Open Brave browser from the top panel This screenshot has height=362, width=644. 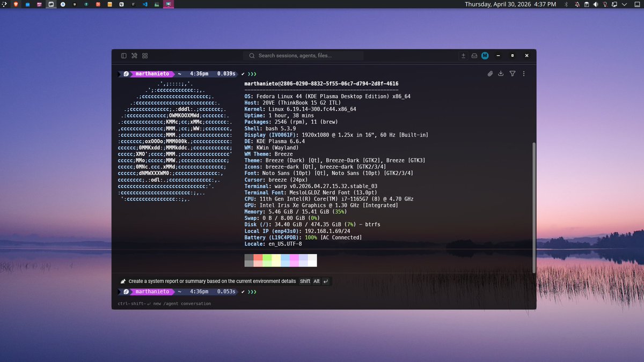(x=16, y=4)
